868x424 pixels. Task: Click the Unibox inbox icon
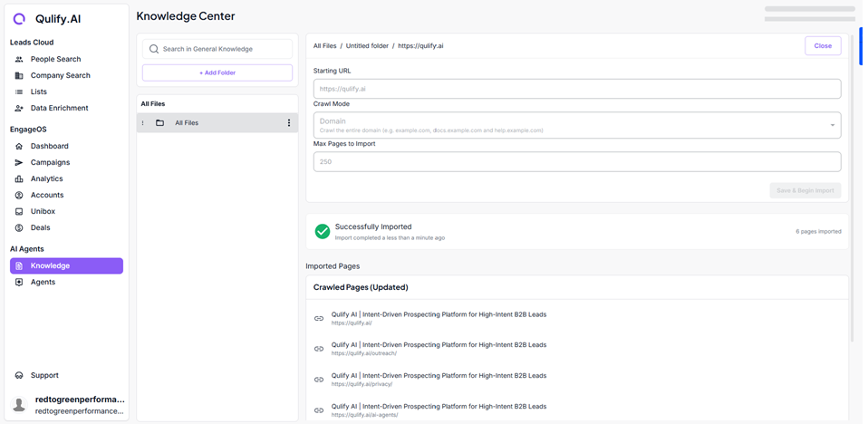[19, 211]
